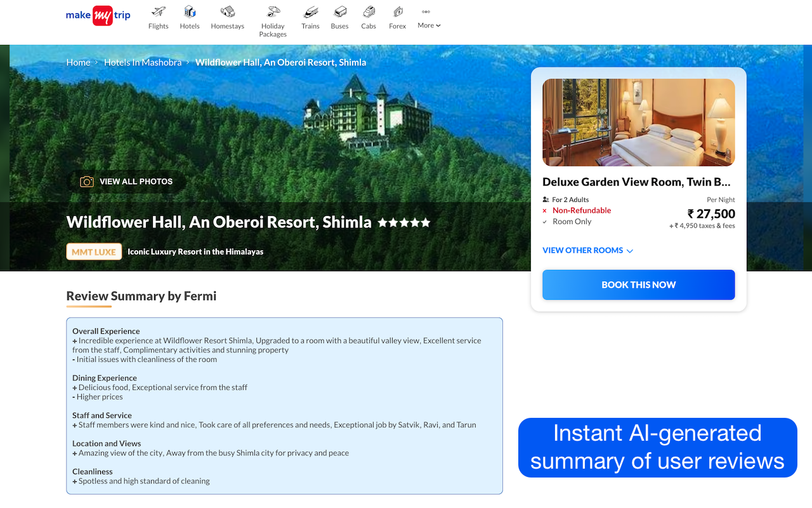The width and height of the screenshot is (812, 508).
Task: Click the Higher prices review line
Action: click(98, 397)
